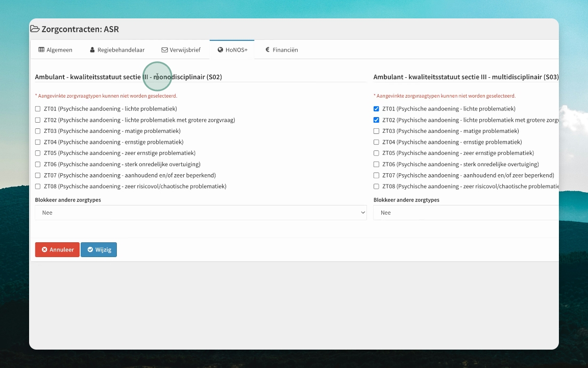
Task: Click the red Aangevinkte zorgvraagtypen note under S02
Action: 106,96
